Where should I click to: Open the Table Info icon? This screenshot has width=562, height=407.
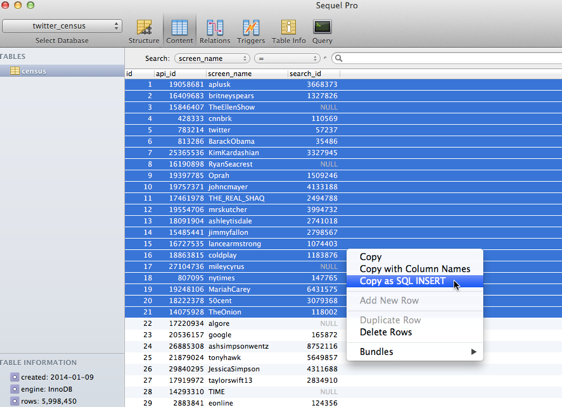click(x=288, y=27)
